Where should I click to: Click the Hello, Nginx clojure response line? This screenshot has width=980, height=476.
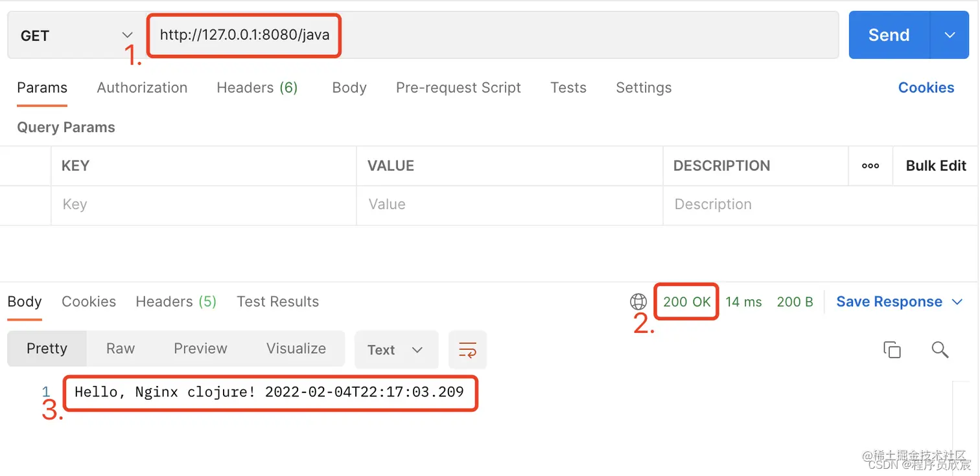269,392
